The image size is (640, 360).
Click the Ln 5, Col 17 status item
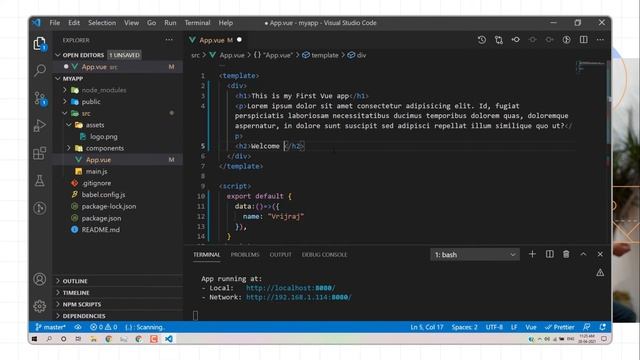427,327
